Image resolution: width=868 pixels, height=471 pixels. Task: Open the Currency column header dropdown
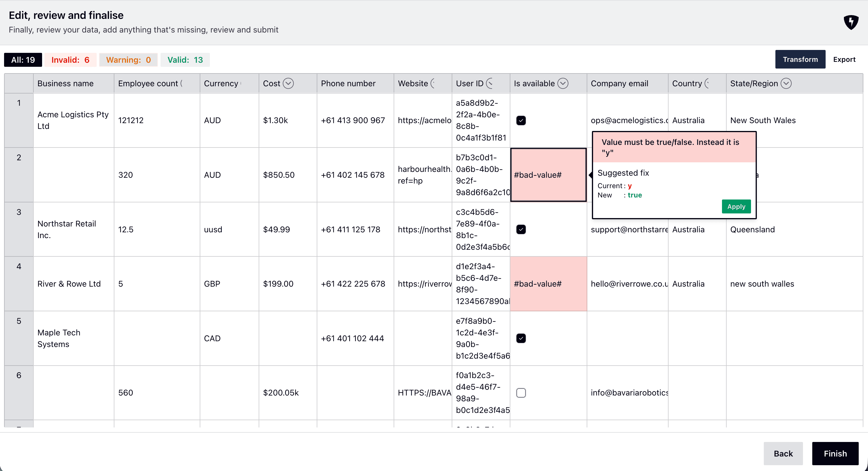241,83
